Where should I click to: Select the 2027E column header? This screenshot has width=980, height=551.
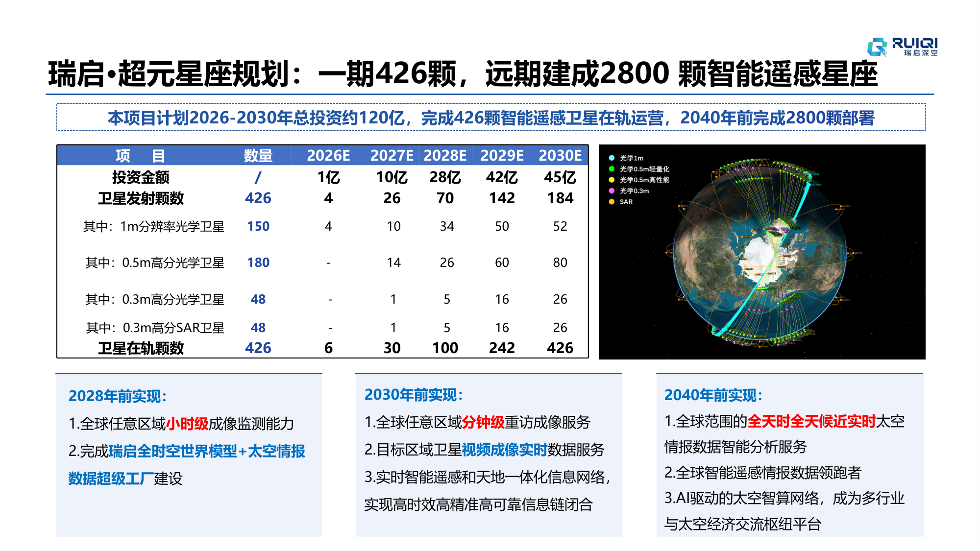tap(392, 156)
